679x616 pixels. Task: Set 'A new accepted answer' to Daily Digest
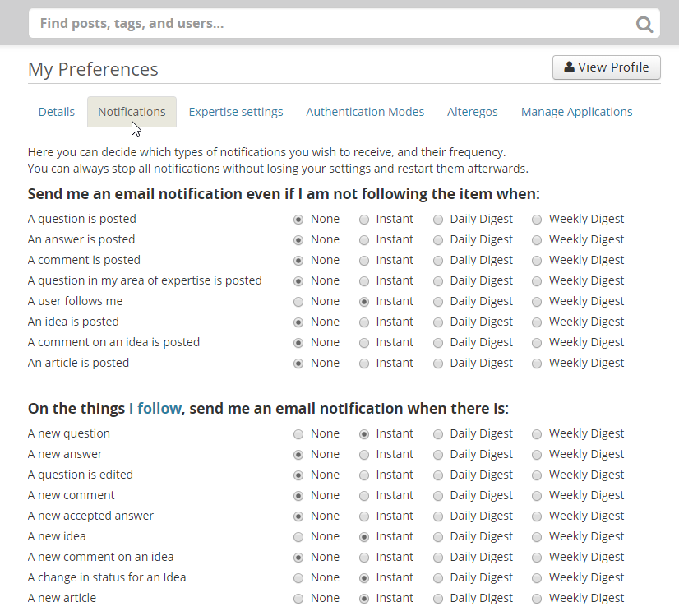[x=438, y=516]
